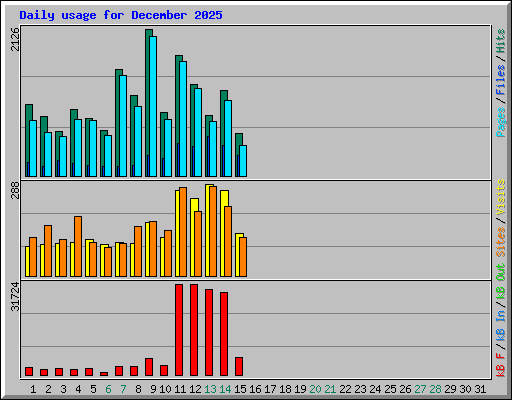Click the 'kB F' legend label
The image size is (512, 400).
[501, 365]
